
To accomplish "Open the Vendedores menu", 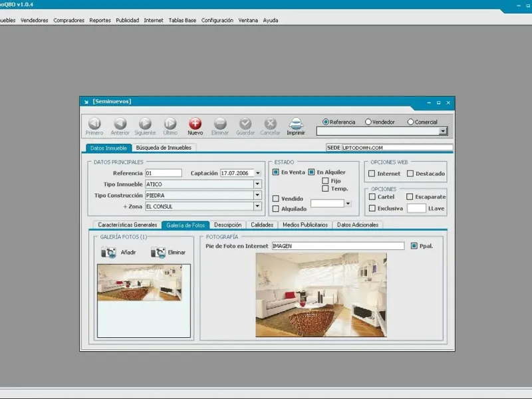I will (x=35, y=21).
